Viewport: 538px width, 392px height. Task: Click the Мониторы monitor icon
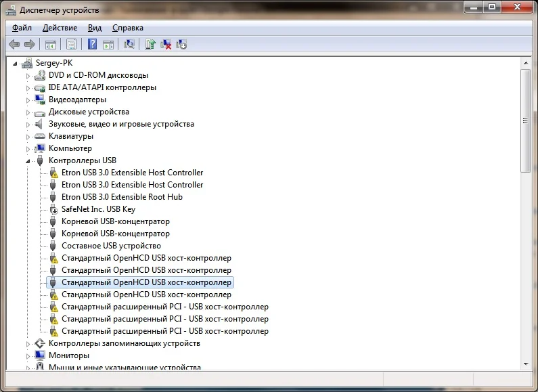click(x=40, y=355)
